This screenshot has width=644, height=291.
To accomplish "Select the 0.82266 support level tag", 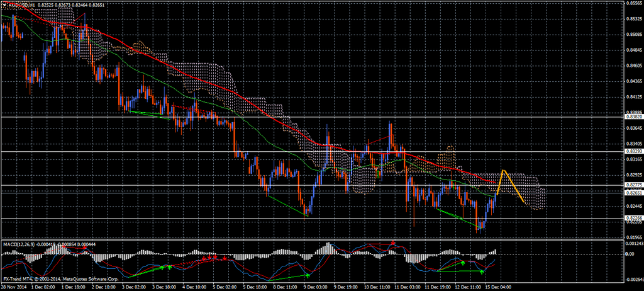I will tap(633, 218).
